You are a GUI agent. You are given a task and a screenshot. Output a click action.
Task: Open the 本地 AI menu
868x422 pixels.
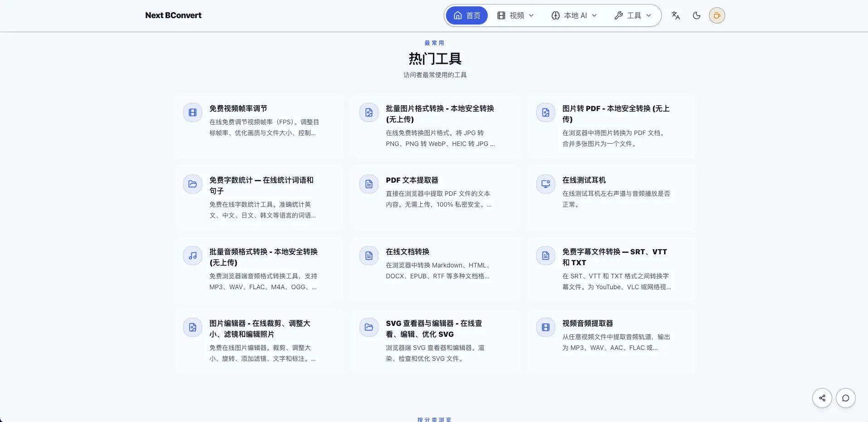tap(574, 15)
